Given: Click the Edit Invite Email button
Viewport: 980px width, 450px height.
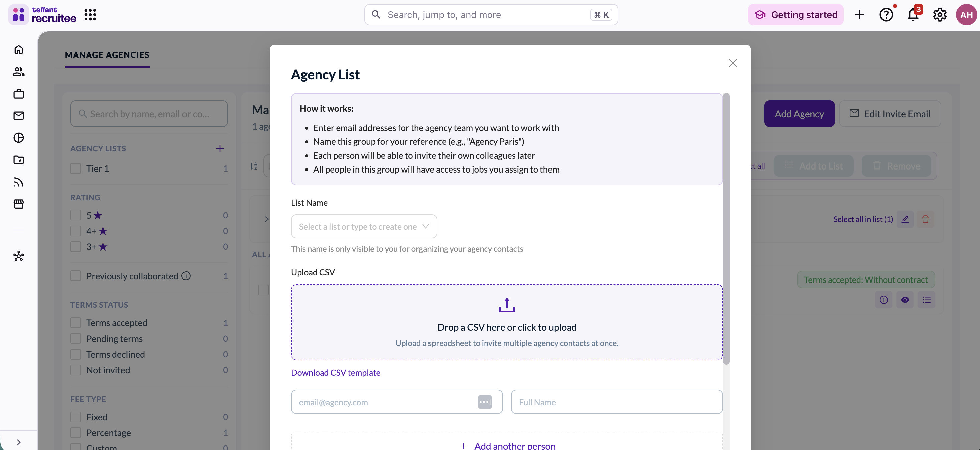Looking at the screenshot, I should [890, 114].
